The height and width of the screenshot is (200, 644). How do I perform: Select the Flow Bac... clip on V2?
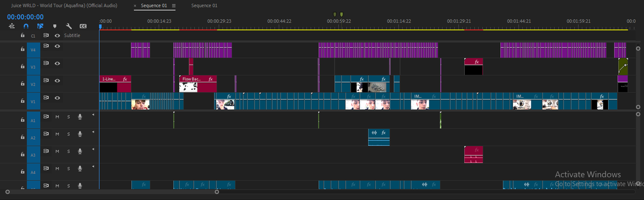point(198,84)
